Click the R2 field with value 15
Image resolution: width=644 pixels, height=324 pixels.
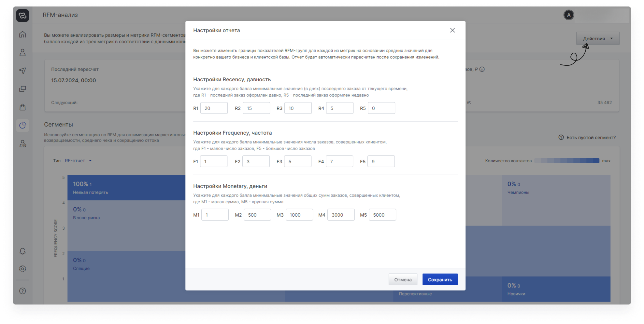[256, 108]
